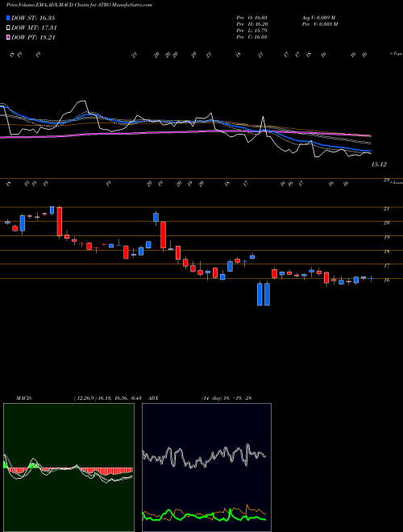Screen dimensions: 403x532
Task: Select the 'DOW MT: 17.31' legend text
Action: (34, 28)
